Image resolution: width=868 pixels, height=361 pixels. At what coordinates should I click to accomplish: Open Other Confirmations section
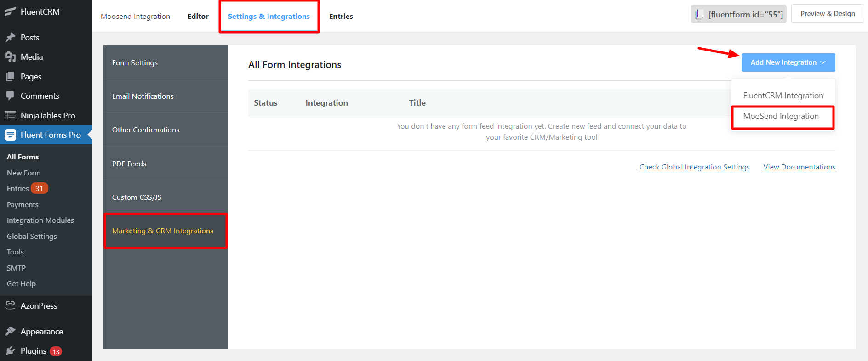[166, 130]
